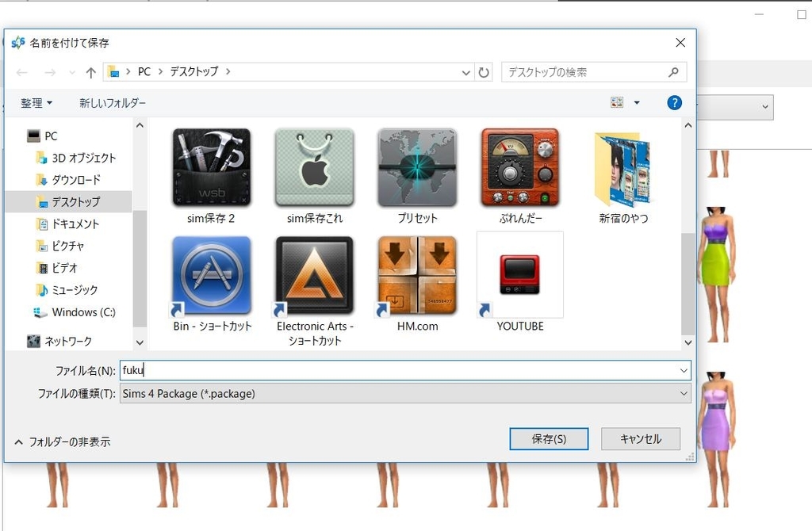812x531 pixels.
Task: Open the 整理 menu
Action: (x=36, y=103)
